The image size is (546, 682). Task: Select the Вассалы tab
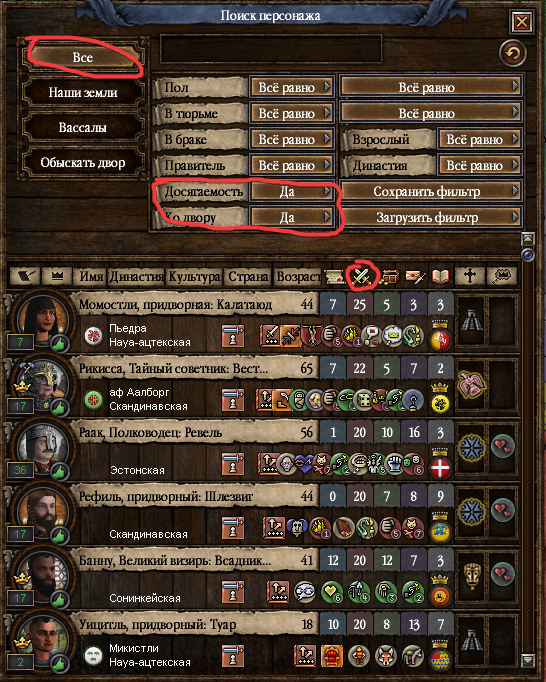[x=83, y=127]
